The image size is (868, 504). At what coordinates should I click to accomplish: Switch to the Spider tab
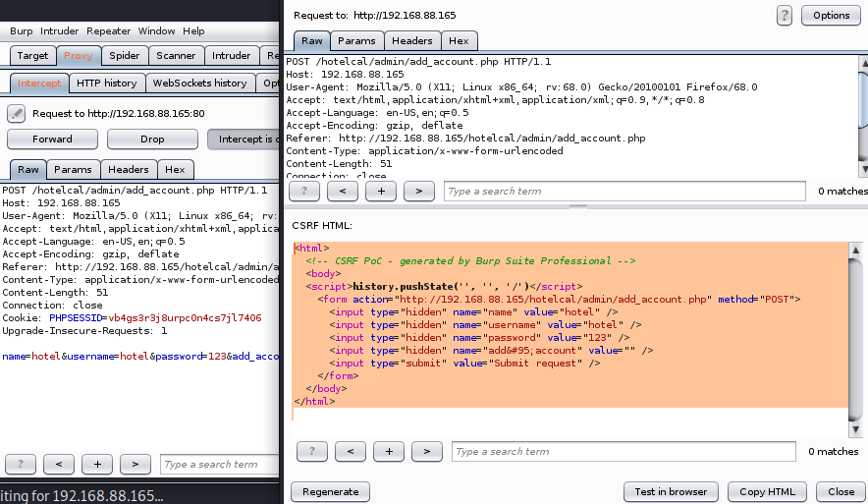coord(125,55)
